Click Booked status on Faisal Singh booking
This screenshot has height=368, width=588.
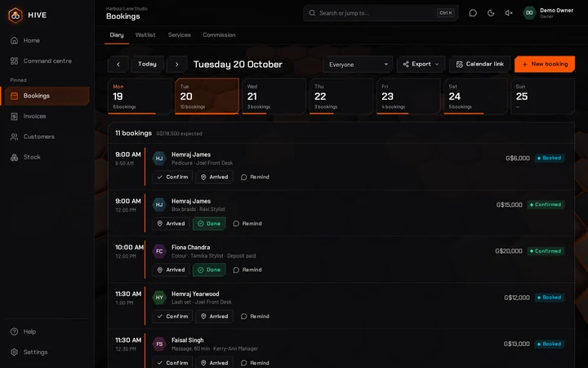pyautogui.click(x=550, y=344)
